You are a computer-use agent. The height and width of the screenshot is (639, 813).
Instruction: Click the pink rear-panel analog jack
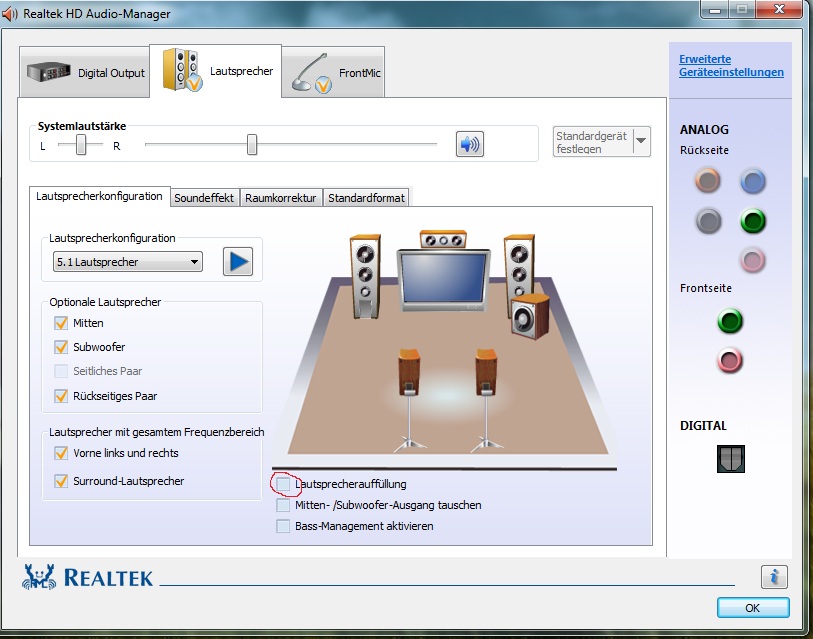pyautogui.click(x=752, y=259)
